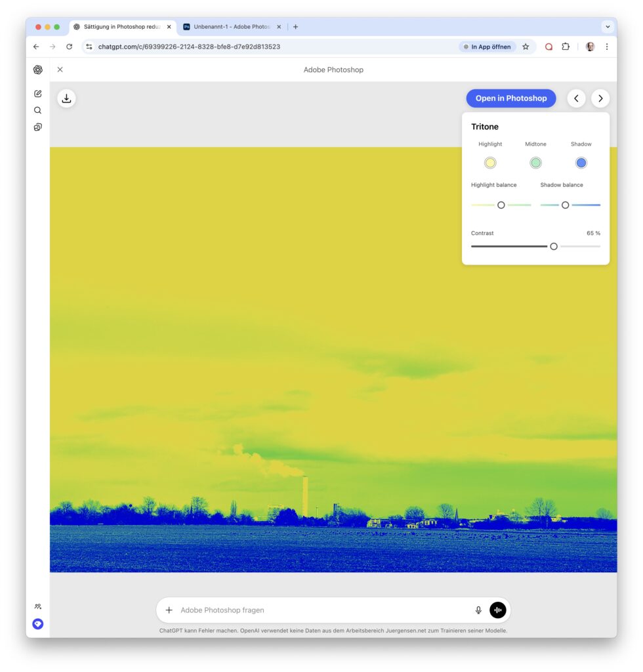Pick the Shadow color swatch
The image size is (643, 672).
click(x=581, y=163)
